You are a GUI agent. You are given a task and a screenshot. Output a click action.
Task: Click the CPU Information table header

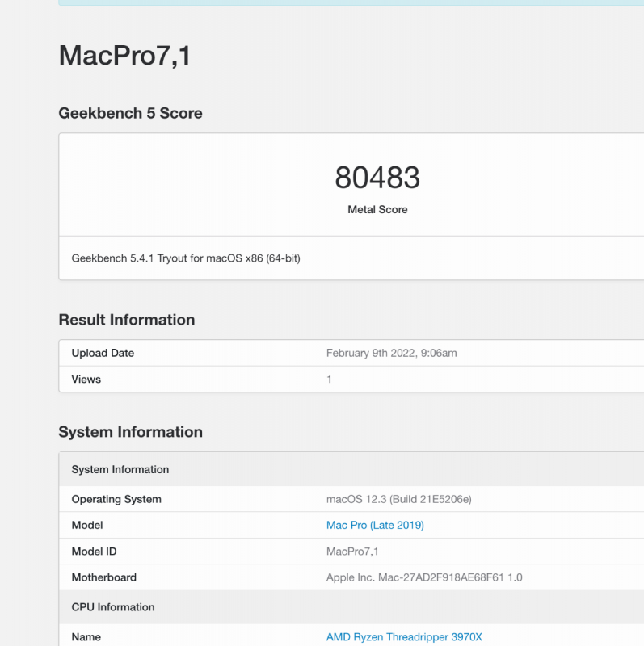(x=351, y=607)
